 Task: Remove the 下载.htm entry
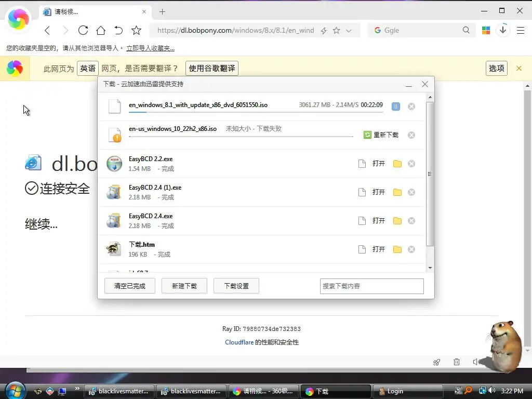pos(411,249)
